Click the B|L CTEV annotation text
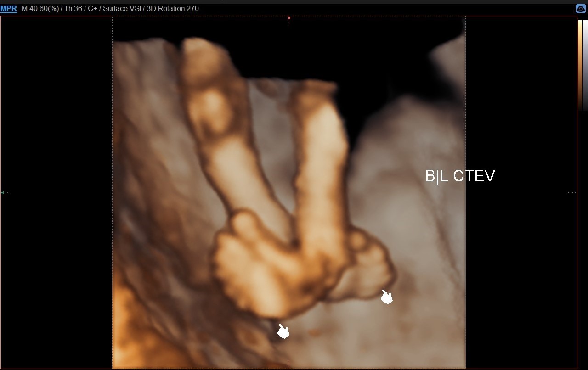 (460, 176)
